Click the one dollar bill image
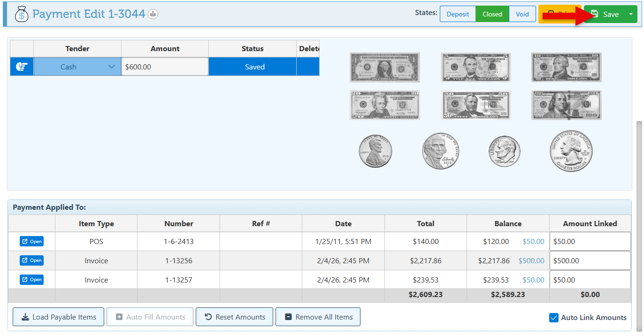The width and height of the screenshot is (644, 336). coord(384,67)
